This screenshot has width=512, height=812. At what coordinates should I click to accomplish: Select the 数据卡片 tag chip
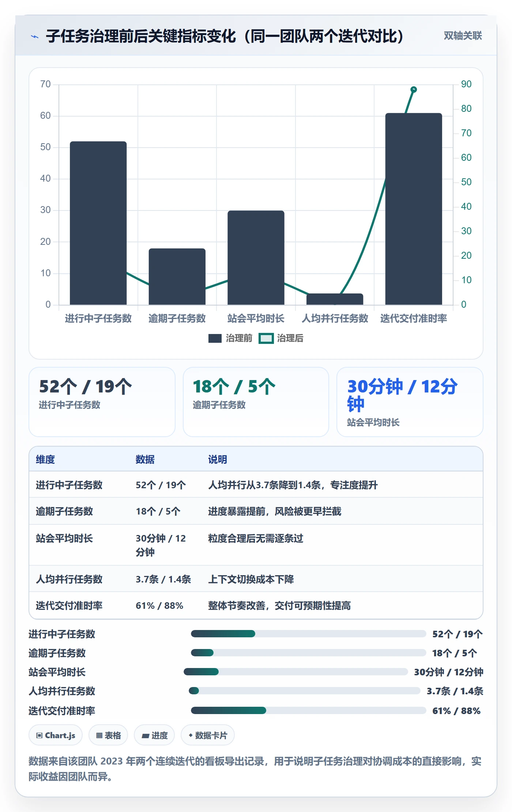pyautogui.click(x=208, y=735)
